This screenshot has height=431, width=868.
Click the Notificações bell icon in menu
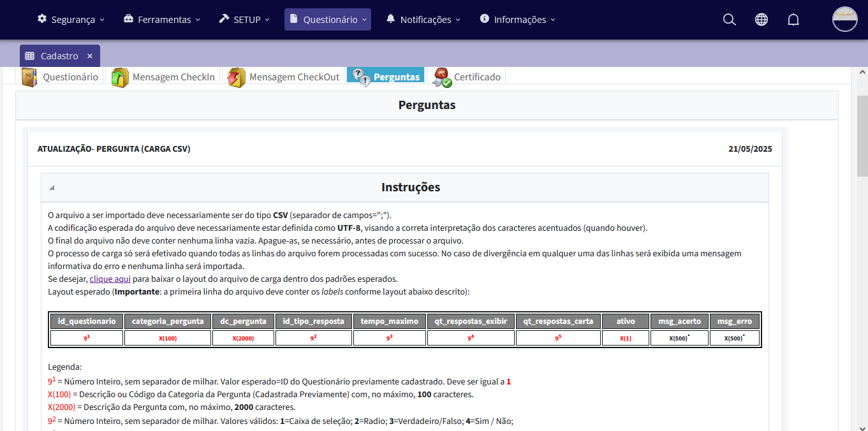[x=391, y=19]
